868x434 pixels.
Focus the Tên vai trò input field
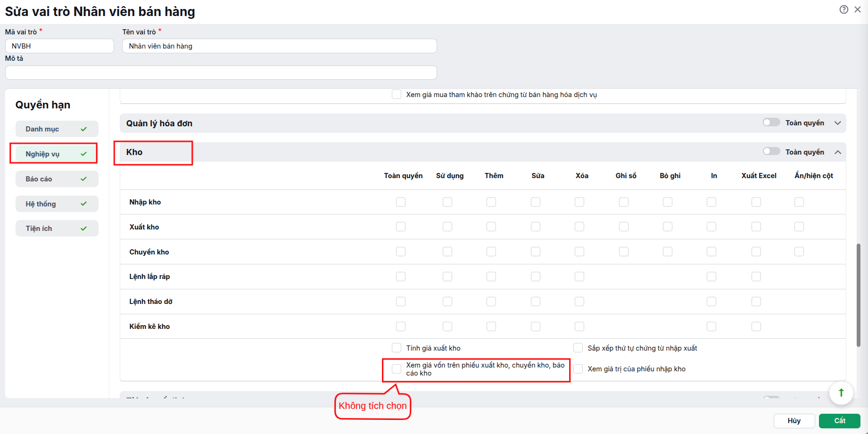pos(280,46)
